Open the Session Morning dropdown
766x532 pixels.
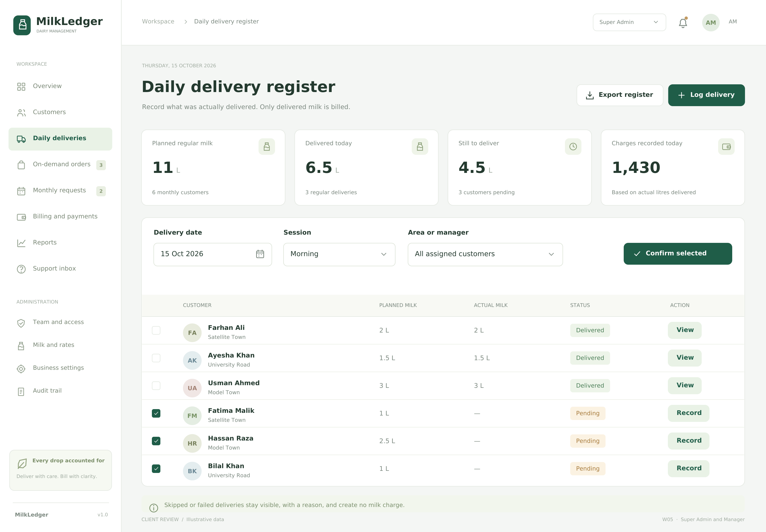[339, 254]
